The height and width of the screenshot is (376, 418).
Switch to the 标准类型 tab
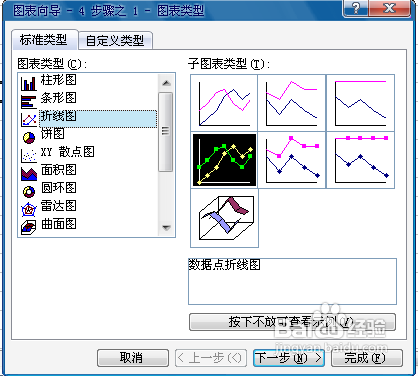pos(44,40)
